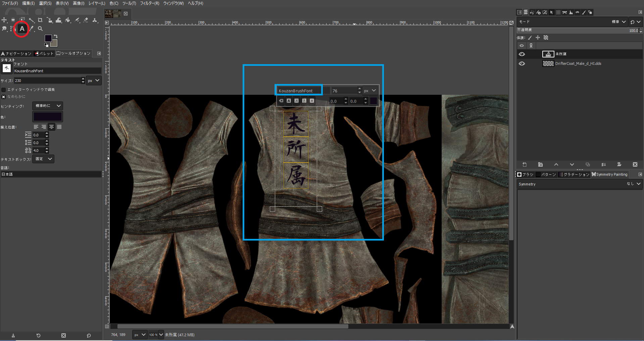Select the Warp Transform tool
The image size is (644, 341).
click(59, 20)
